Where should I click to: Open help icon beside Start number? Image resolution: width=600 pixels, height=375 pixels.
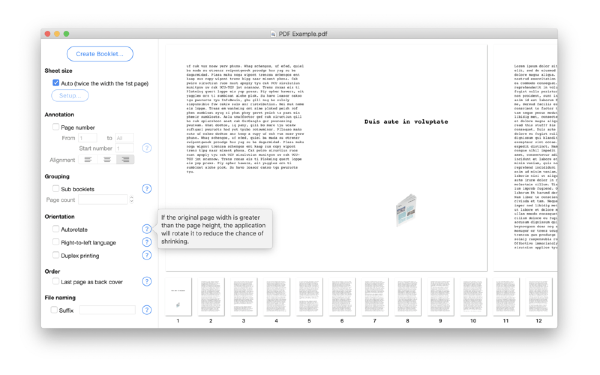147,148
